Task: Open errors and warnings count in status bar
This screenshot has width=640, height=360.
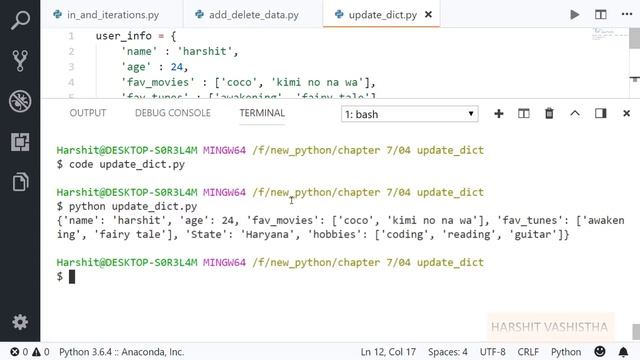Action: 29,352
